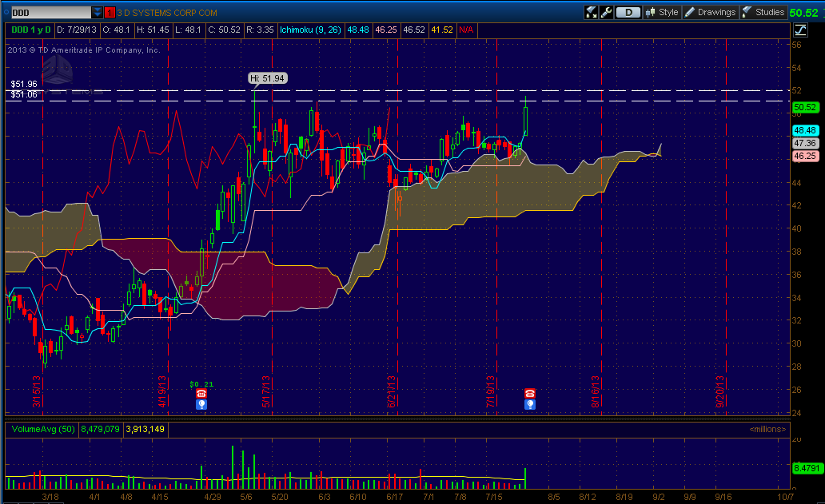
Task: Click the 8/5 date axis label
Action: pyautogui.click(x=553, y=497)
